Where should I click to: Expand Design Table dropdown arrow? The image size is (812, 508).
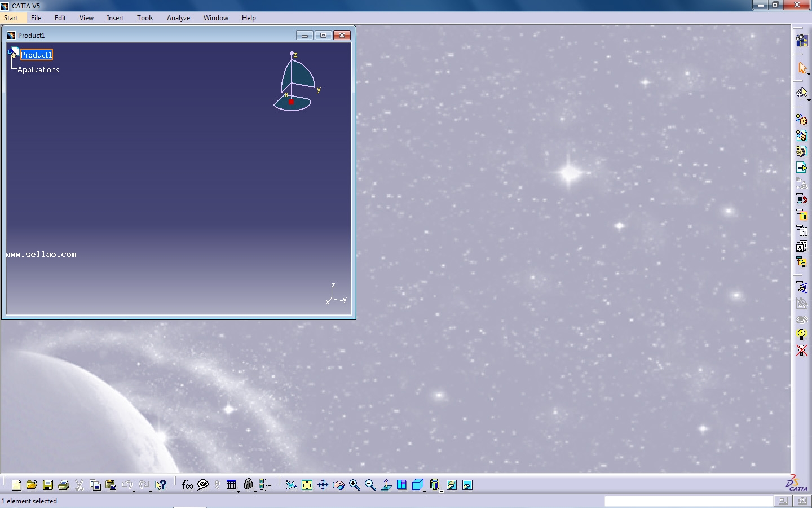238,492
